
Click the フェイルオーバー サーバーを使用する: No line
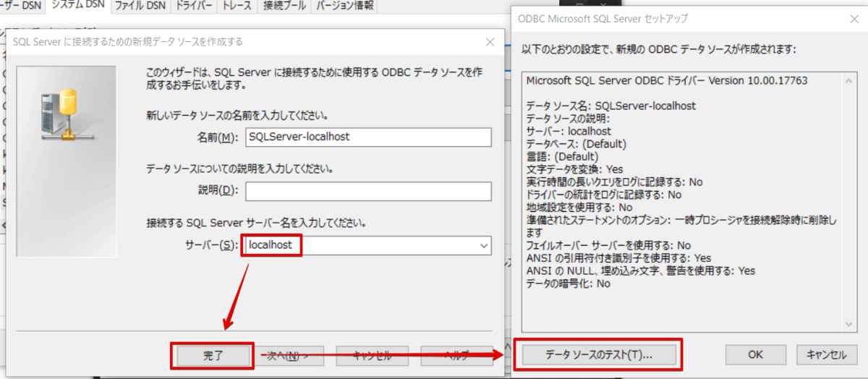click(608, 245)
